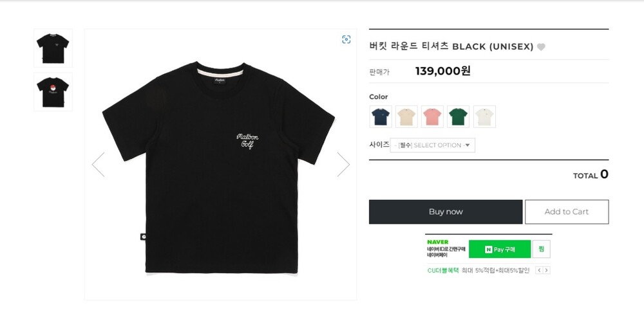Show next product image with right arrow

pyautogui.click(x=343, y=164)
